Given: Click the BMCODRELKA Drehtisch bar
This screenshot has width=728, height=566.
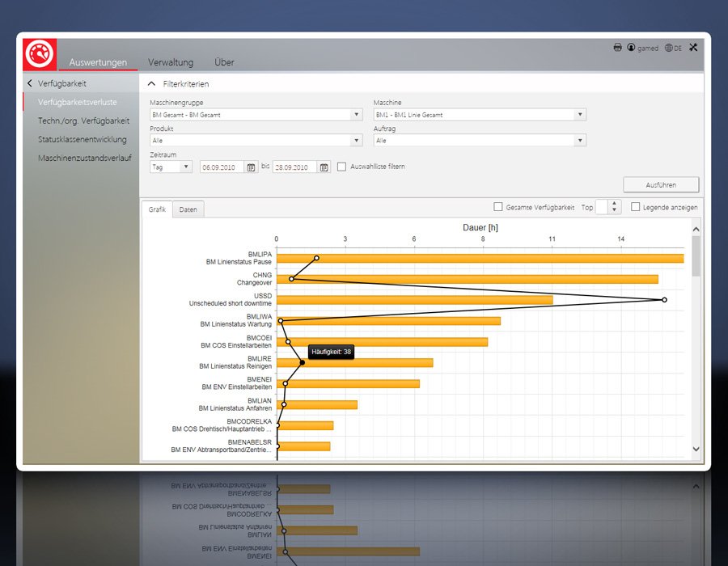Looking at the screenshot, I should pos(305,426).
